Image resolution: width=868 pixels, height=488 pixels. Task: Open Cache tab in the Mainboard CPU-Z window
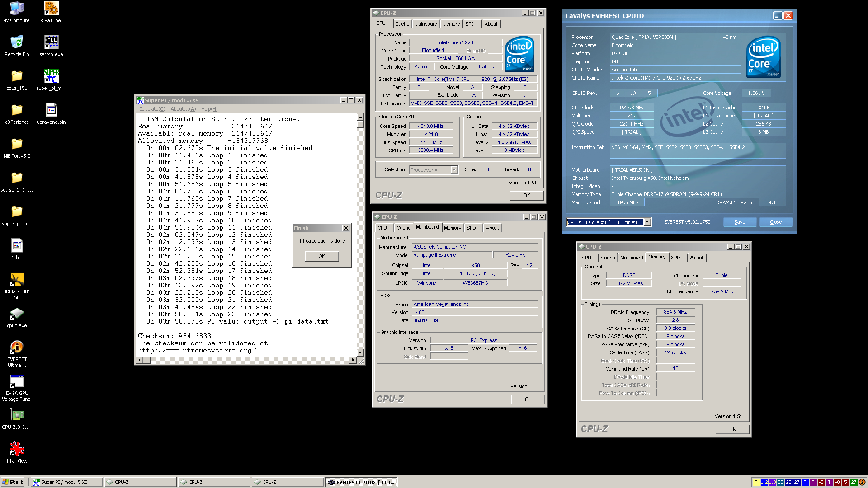pyautogui.click(x=403, y=228)
